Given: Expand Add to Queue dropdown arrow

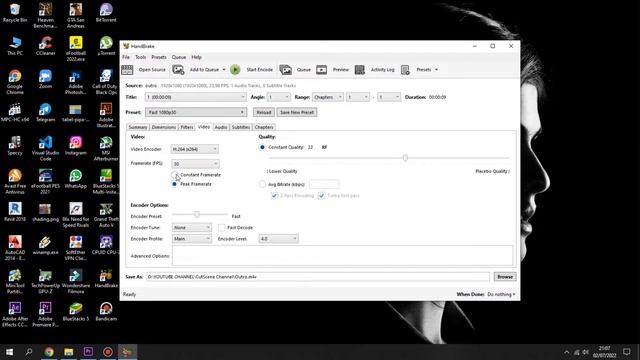Looking at the screenshot, I should (x=224, y=70).
